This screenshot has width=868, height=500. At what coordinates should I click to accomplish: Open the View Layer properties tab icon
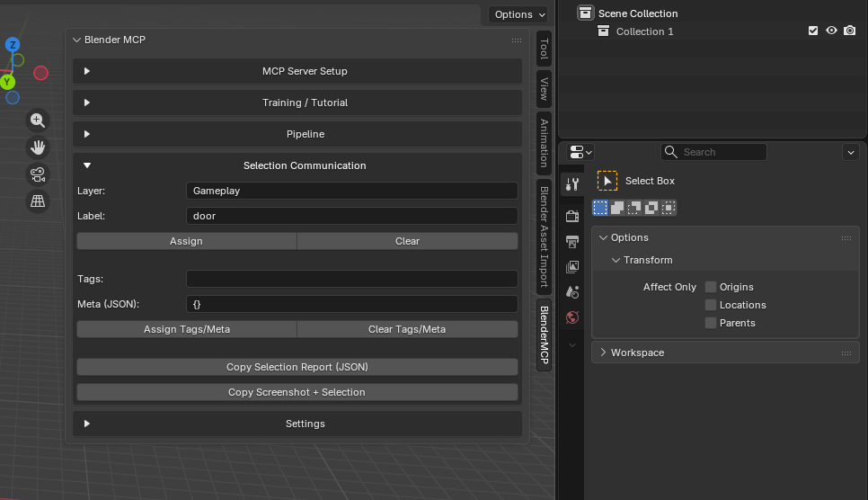[x=572, y=266]
